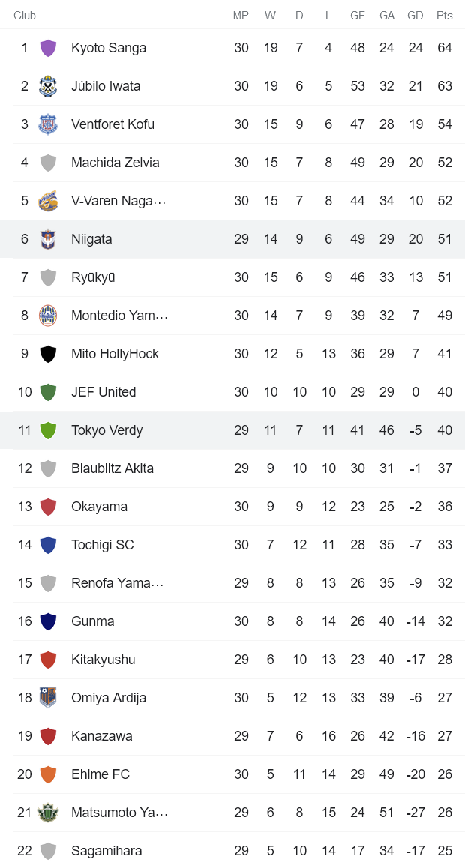Click the GF column header
The width and height of the screenshot is (465, 868).
point(358,16)
